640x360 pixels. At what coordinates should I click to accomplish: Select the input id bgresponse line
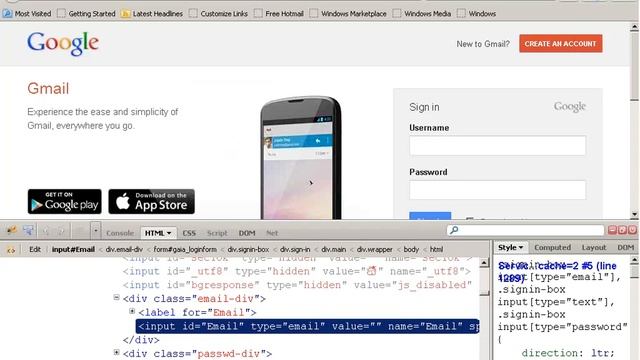pyautogui.click(x=297, y=285)
